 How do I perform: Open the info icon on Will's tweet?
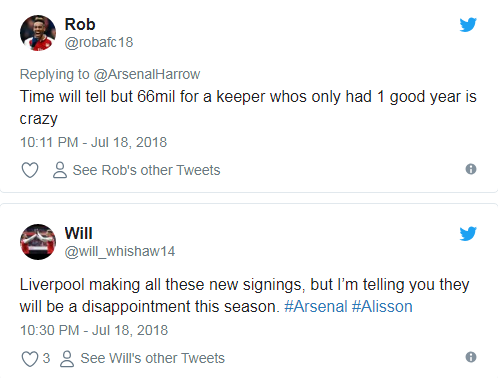(471, 357)
